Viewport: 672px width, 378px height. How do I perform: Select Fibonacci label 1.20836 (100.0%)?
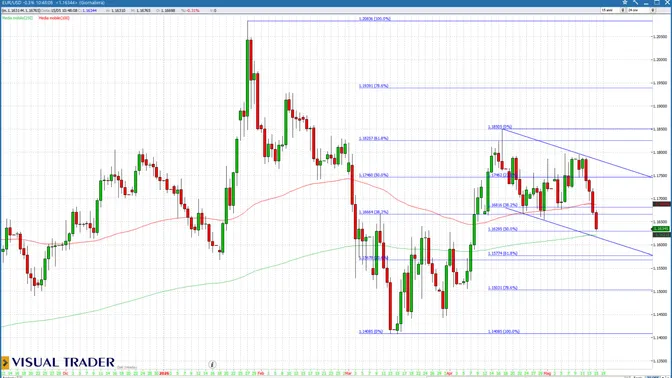(x=375, y=19)
